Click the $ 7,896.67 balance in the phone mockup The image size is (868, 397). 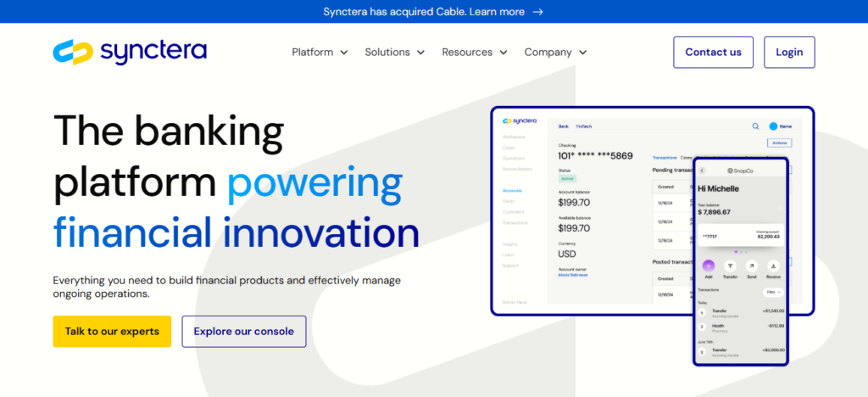(x=714, y=212)
